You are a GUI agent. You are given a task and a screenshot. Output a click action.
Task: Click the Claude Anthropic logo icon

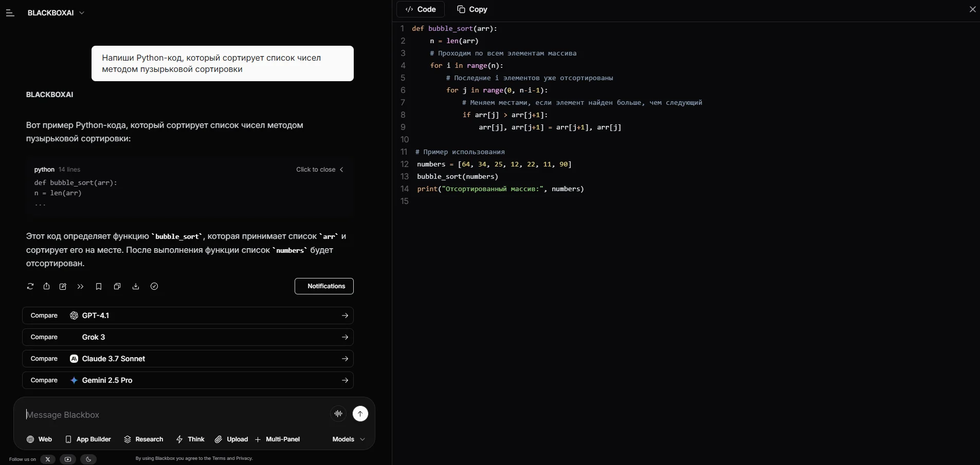pos(74,359)
